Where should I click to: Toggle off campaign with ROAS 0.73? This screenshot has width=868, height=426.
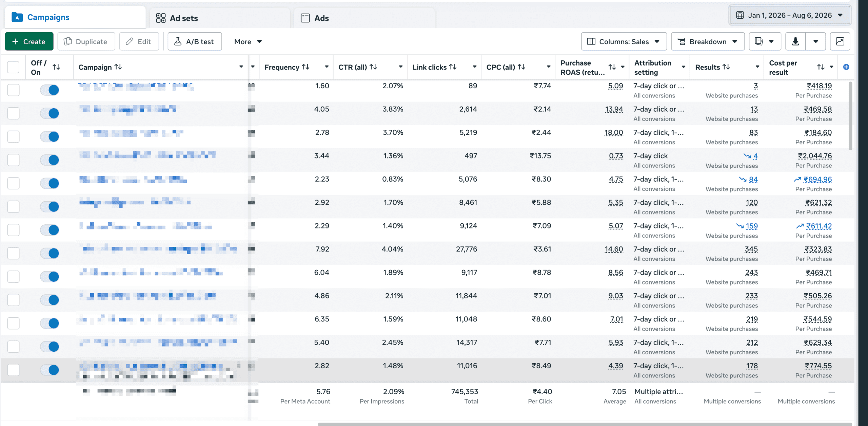click(50, 160)
